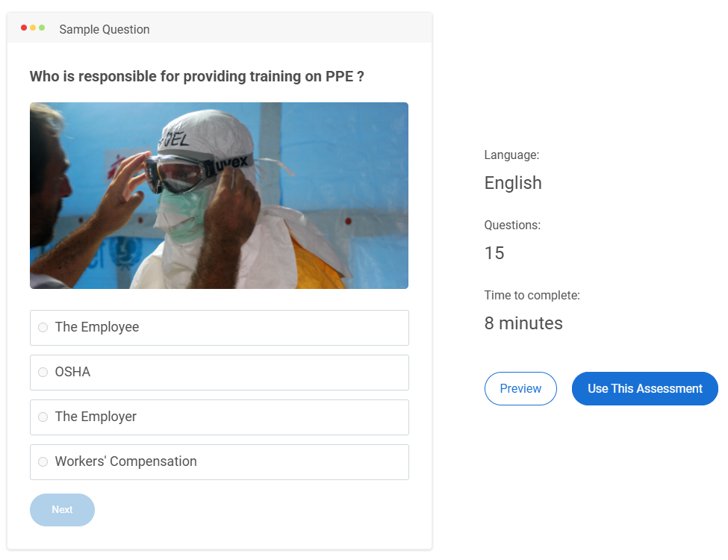Click the English language value

[513, 183]
